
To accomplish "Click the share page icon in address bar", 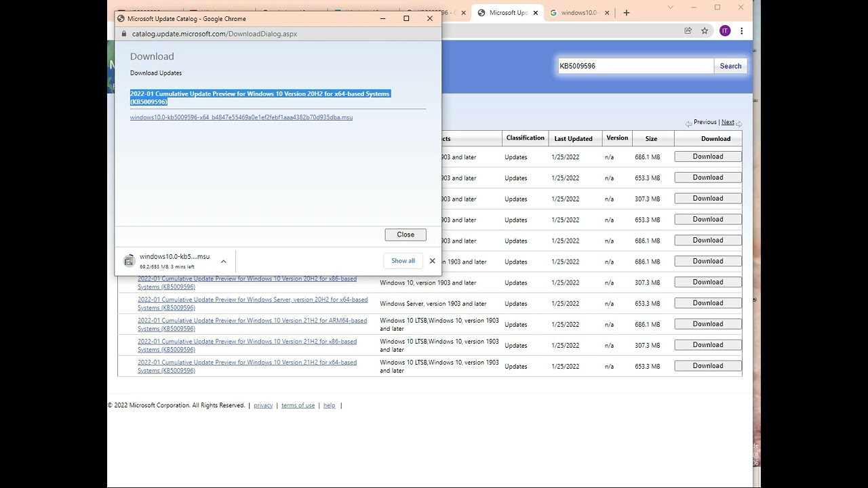I will [x=688, y=30].
